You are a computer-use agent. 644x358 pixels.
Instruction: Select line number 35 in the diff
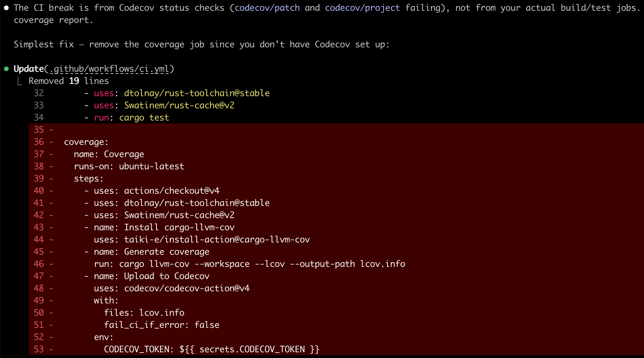[38, 129]
